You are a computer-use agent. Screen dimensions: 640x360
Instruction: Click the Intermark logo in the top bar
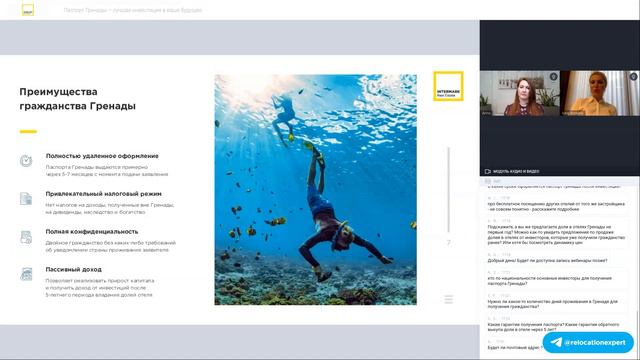[28, 10]
